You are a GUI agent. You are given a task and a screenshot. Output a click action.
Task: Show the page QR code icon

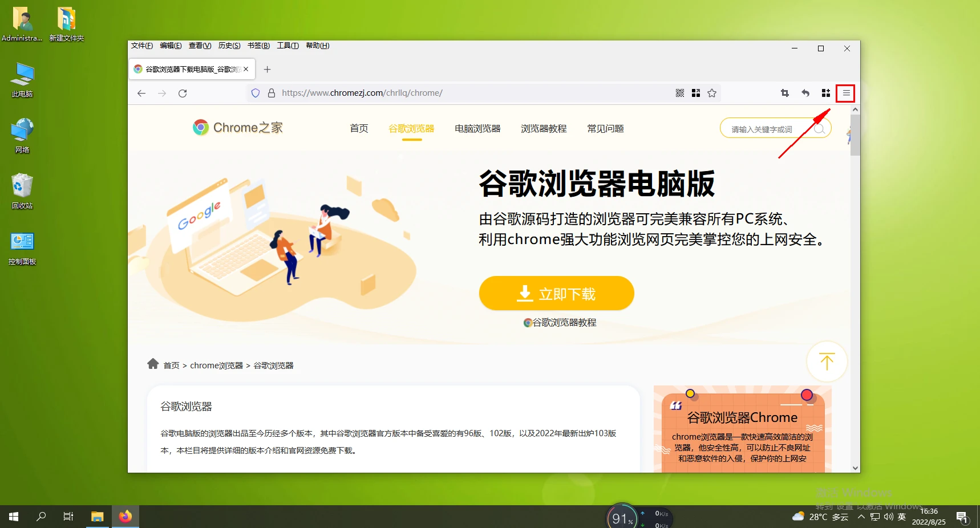(x=680, y=93)
